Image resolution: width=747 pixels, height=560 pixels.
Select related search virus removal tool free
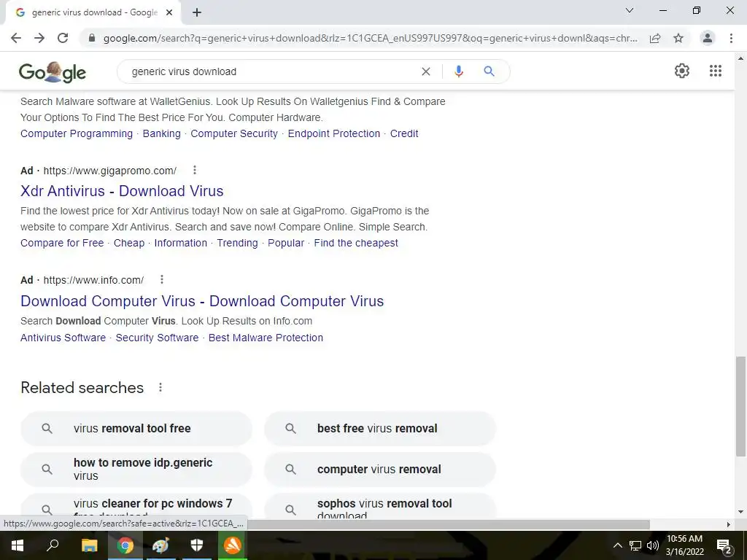(x=136, y=429)
